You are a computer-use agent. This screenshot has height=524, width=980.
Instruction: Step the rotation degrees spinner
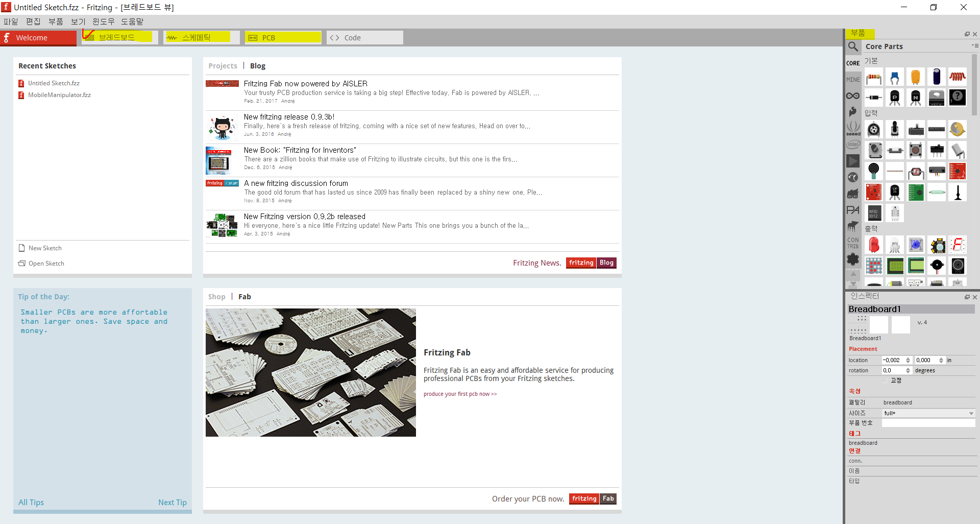(908, 370)
